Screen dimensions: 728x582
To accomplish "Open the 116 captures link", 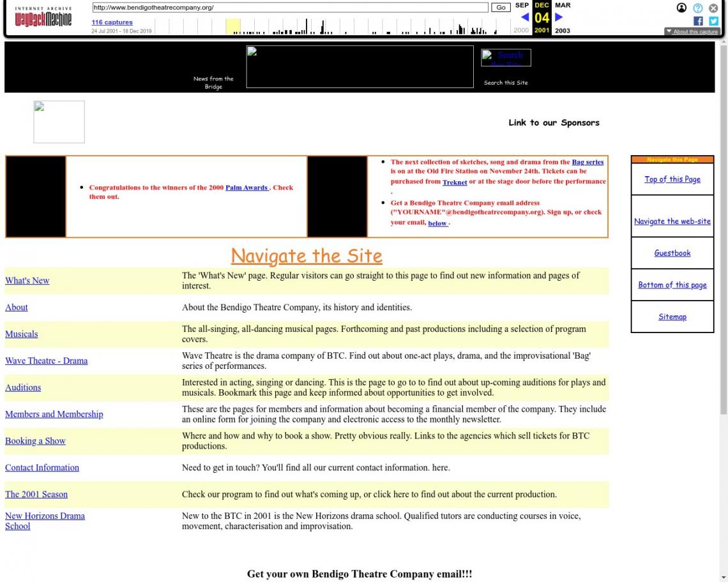I will (x=112, y=22).
